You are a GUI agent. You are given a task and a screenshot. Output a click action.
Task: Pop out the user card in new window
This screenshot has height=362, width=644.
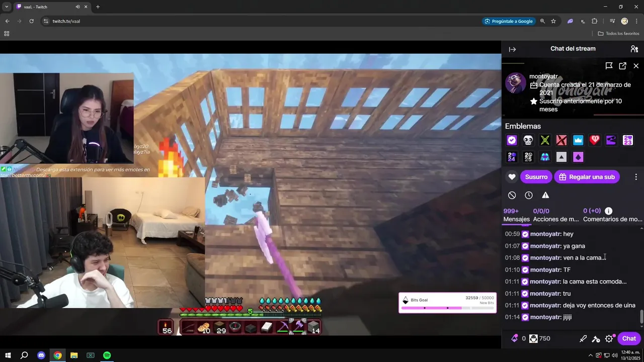click(x=622, y=66)
